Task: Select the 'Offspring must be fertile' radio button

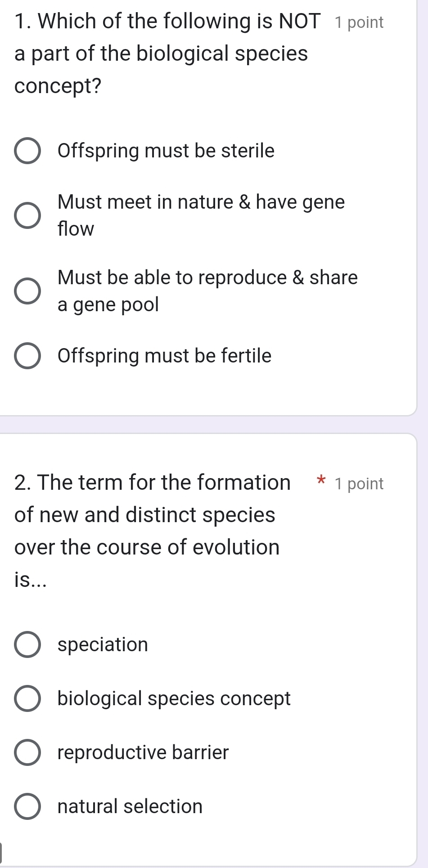Action: click(27, 356)
